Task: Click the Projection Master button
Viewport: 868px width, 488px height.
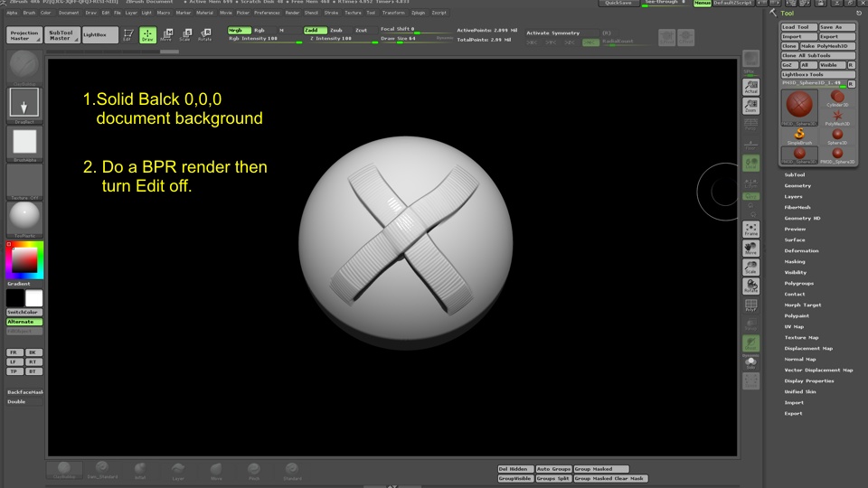Action: [24, 35]
